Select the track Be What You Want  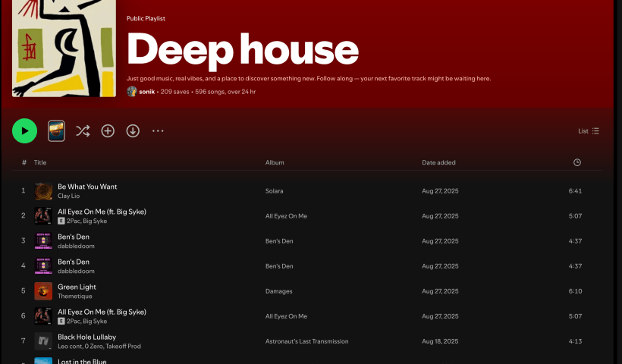pos(87,187)
